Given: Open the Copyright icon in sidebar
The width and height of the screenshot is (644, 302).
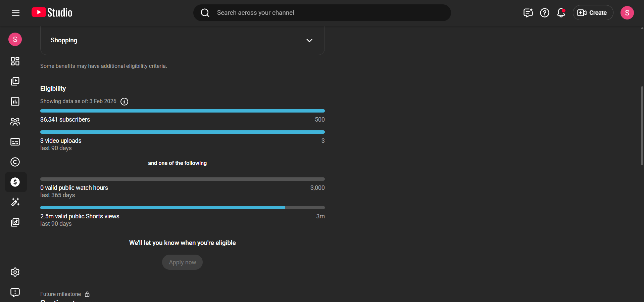Looking at the screenshot, I should pos(15,162).
